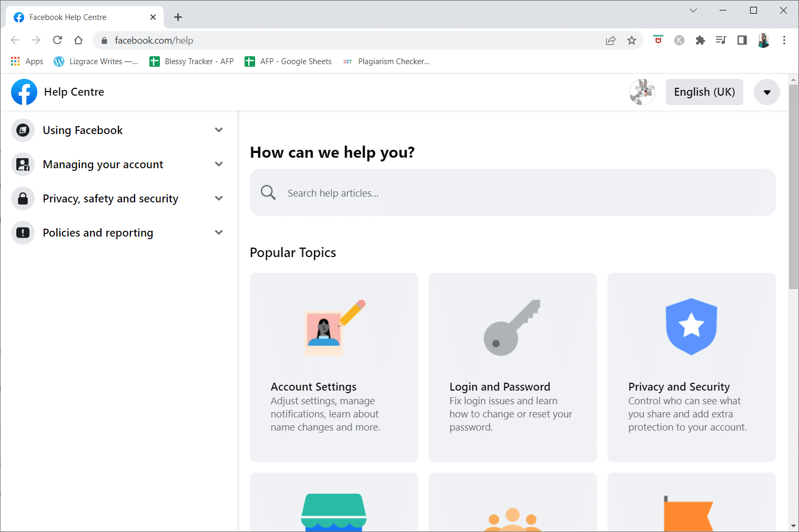Open the Extensions puzzle icon
Image resolution: width=799 pixels, height=532 pixels.
(700, 40)
